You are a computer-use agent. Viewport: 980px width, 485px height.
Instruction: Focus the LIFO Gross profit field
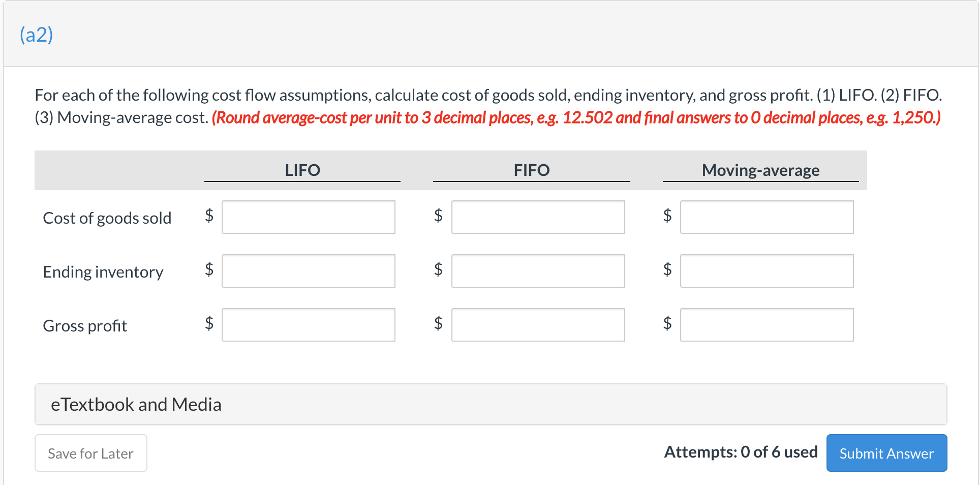(308, 325)
